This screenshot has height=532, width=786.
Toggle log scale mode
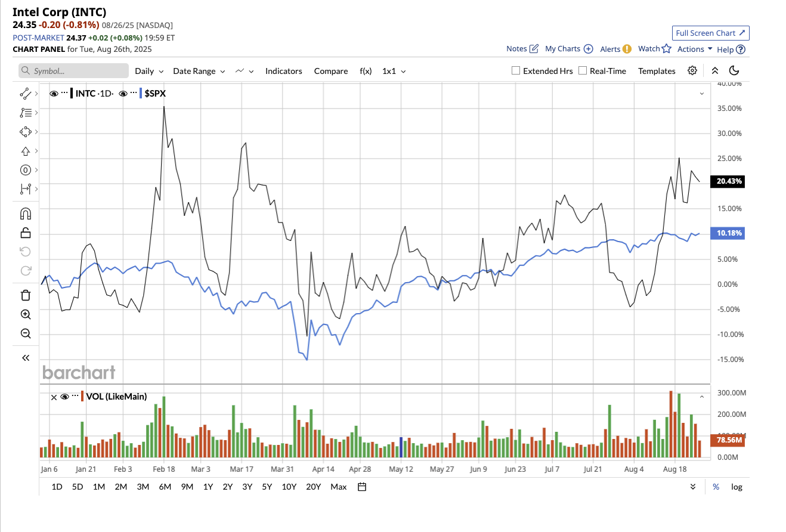[737, 487]
